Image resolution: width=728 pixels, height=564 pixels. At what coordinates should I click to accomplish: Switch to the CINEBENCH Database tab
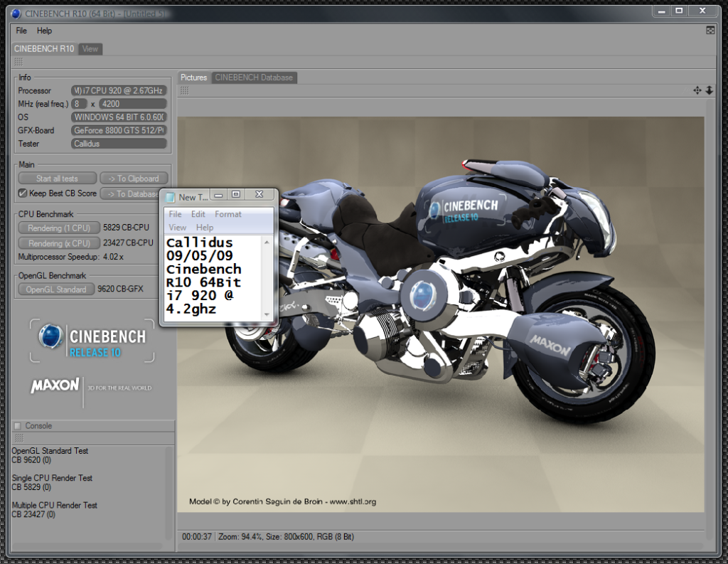[254, 78]
